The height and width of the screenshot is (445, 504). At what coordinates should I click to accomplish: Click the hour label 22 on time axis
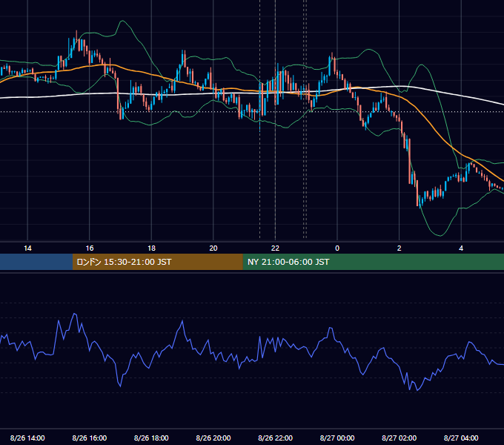[275, 248]
